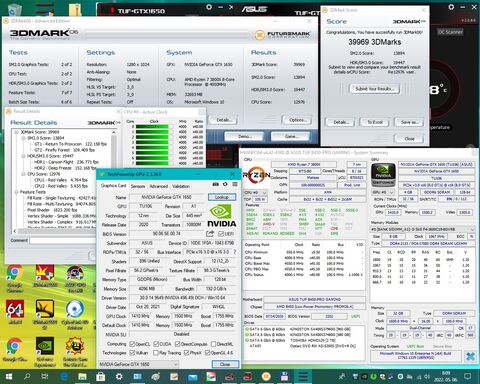Switch to the Graphics Card tab in GPU-Z

(113, 185)
